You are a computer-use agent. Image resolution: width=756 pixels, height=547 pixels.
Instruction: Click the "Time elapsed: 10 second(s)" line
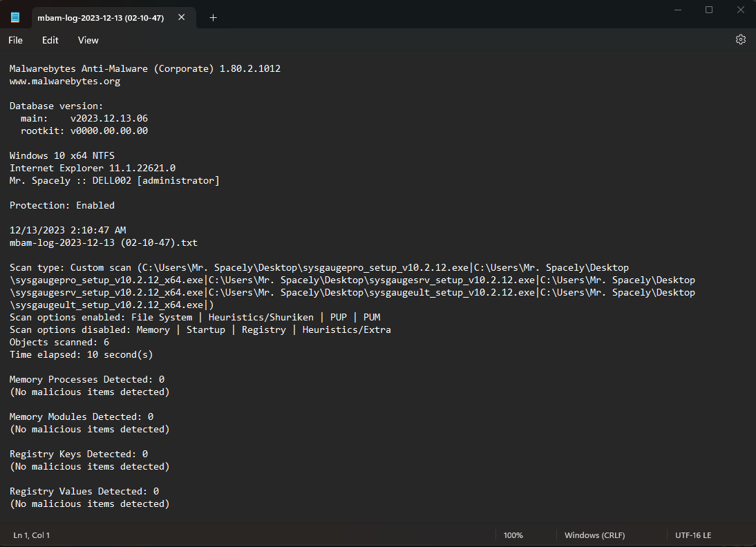pos(82,355)
